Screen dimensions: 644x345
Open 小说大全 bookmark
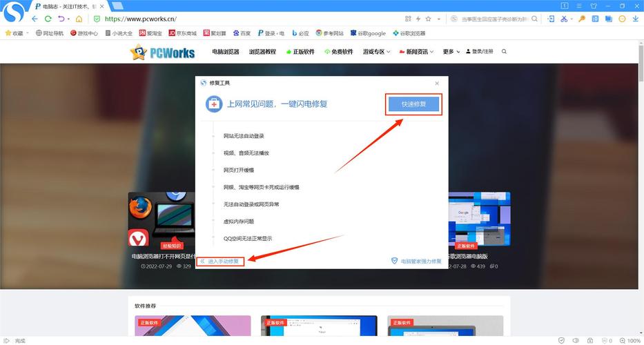click(119, 33)
